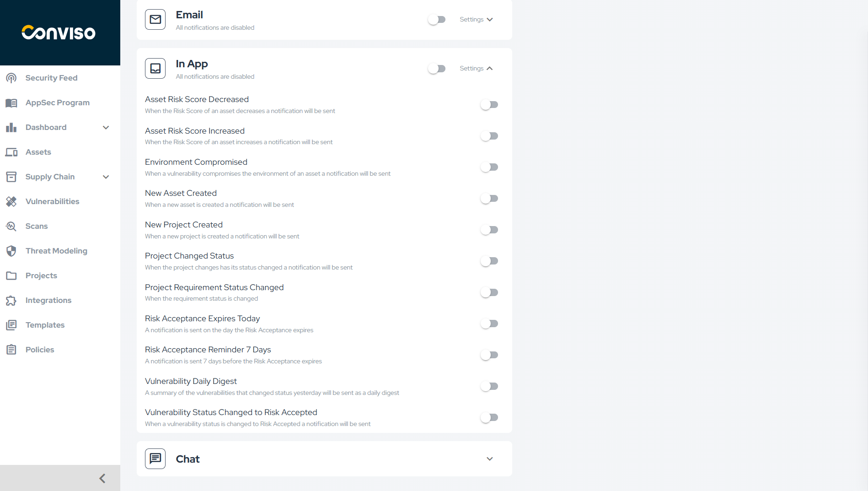Image resolution: width=868 pixels, height=491 pixels.
Task: Expand the Supply Chain submenu arrow
Action: [106, 177]
